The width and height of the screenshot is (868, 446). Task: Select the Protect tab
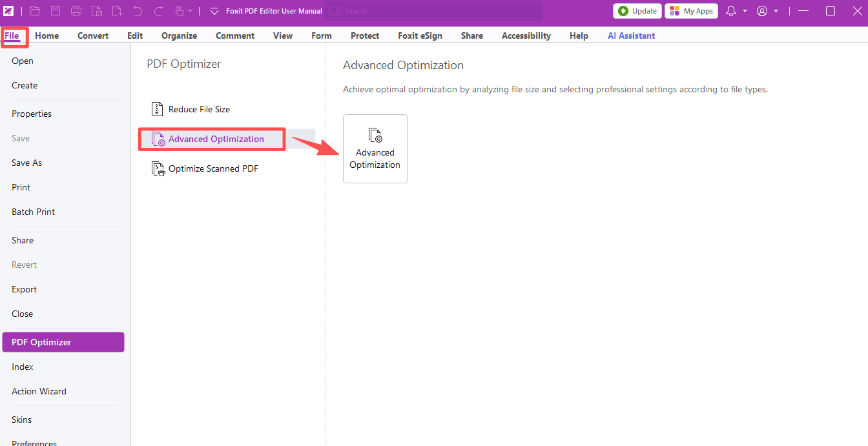[x=365, y=35]
